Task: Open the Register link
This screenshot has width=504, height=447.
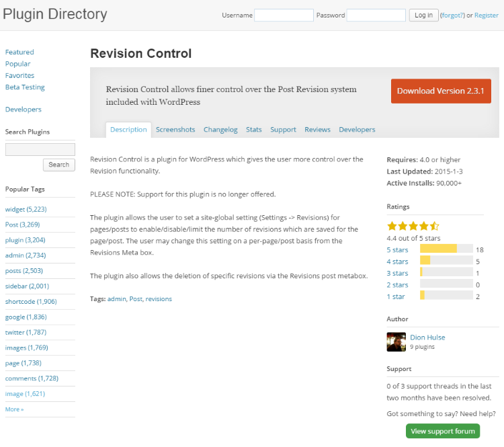Action: 487,15
